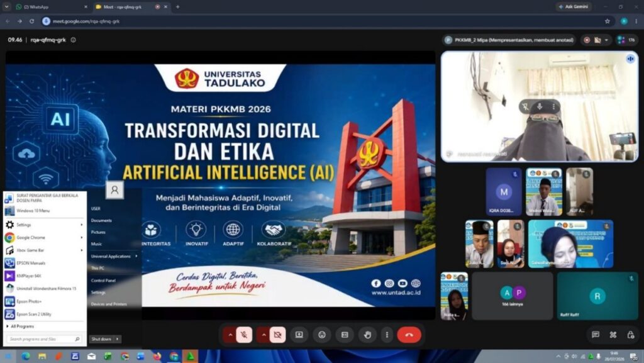The image size is (644, 363).
Task: Open the activities icon
Action: [613, 335]
